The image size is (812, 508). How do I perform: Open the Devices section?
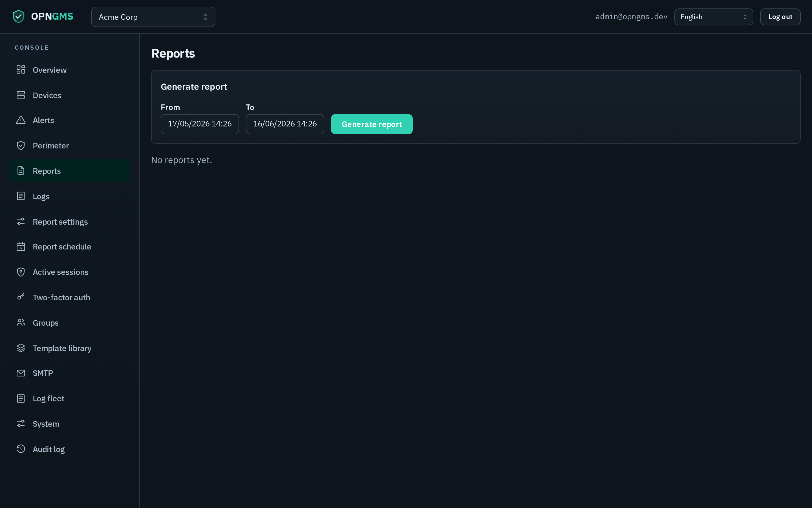pos(70,95)
